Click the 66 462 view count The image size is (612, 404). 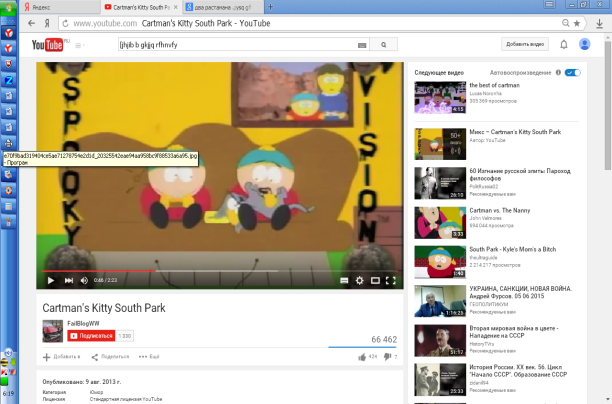pos(384,340)
